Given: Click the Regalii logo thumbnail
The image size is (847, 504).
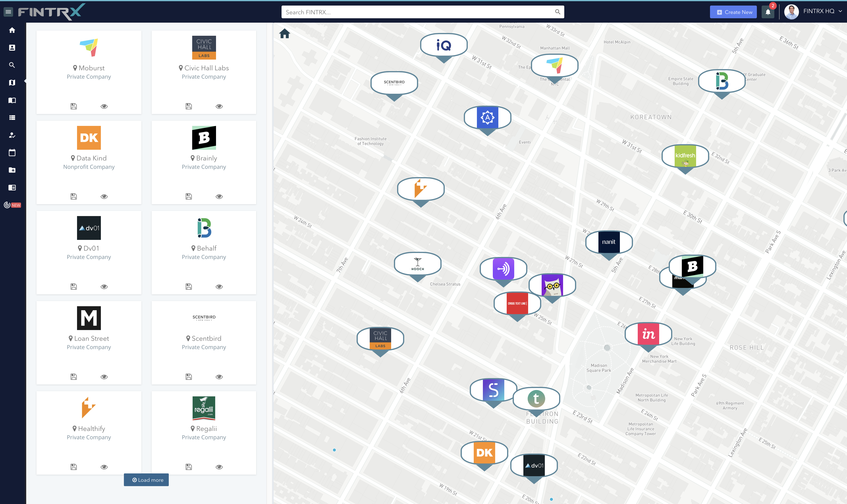Looking at the screenshot, I should pos(204,408).
